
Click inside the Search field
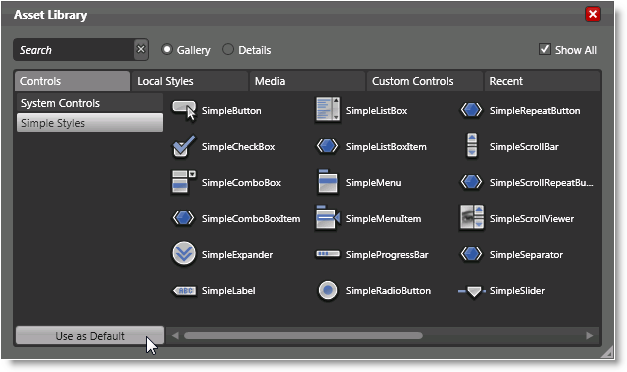74,50
